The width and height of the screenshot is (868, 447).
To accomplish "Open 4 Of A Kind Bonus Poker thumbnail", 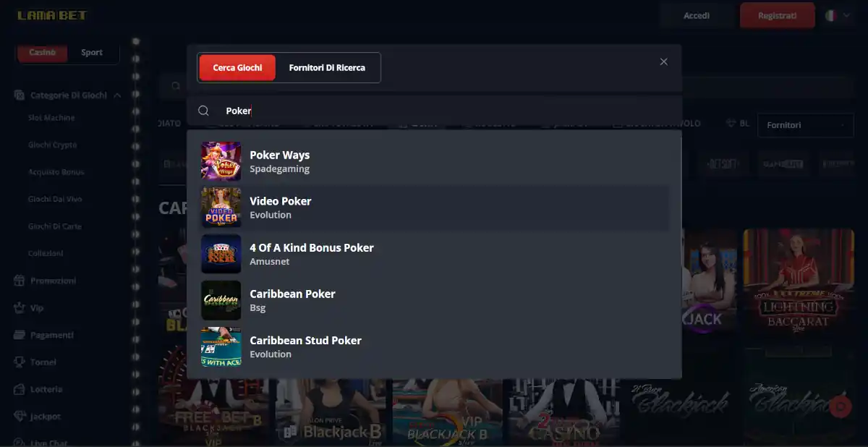I will 221,254.
